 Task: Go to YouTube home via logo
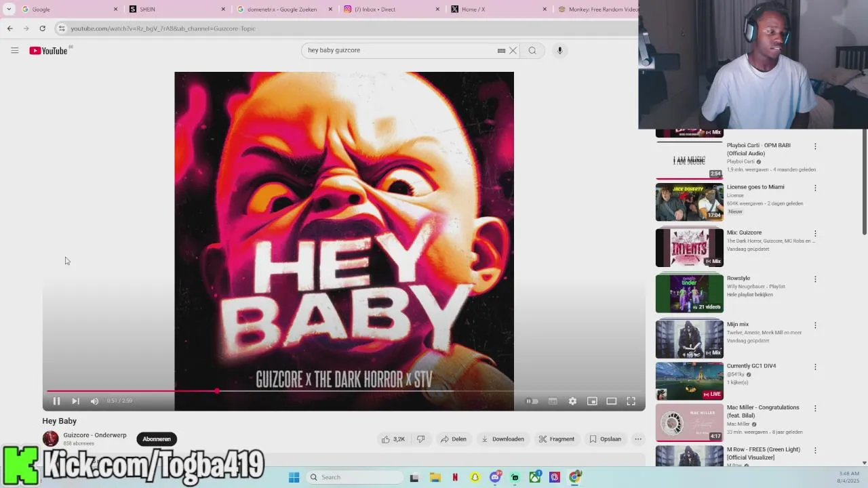(x=49, y=50)
